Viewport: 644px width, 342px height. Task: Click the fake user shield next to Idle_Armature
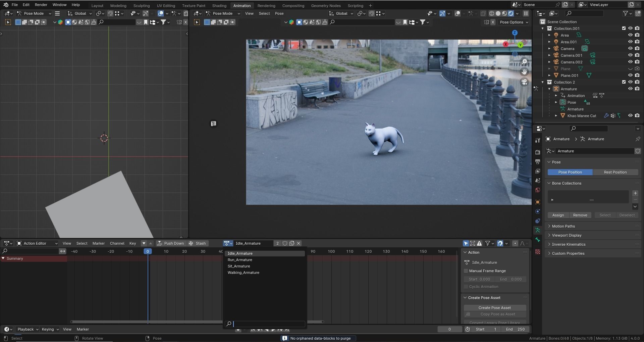285,243
